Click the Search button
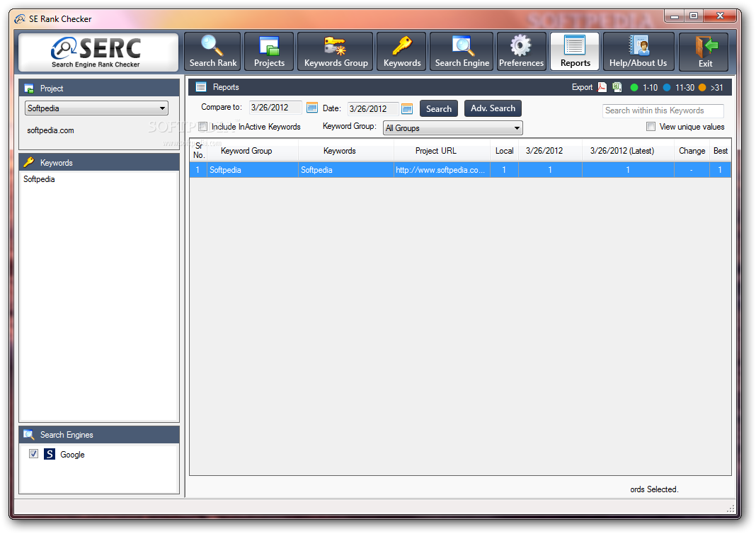Image resolution: width=756 pixels, height=534 pixels. coord(439,108)
